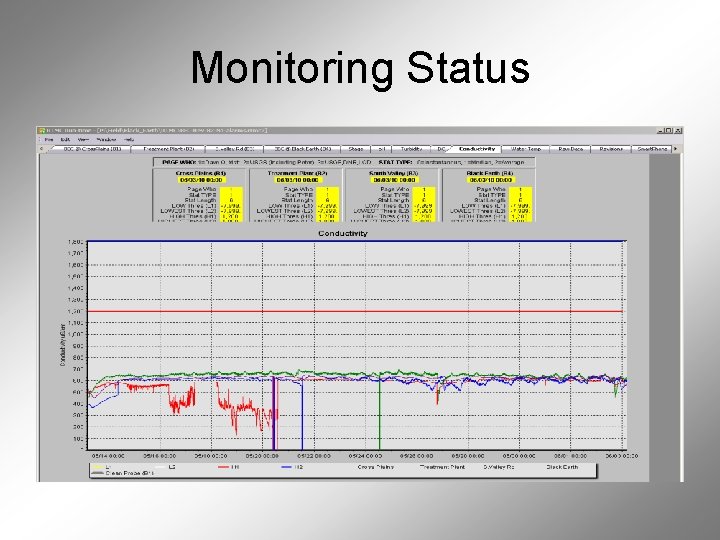Click the Treatment Plant (R2) panel heading
720x540 pixels.
tap(297, 174)
